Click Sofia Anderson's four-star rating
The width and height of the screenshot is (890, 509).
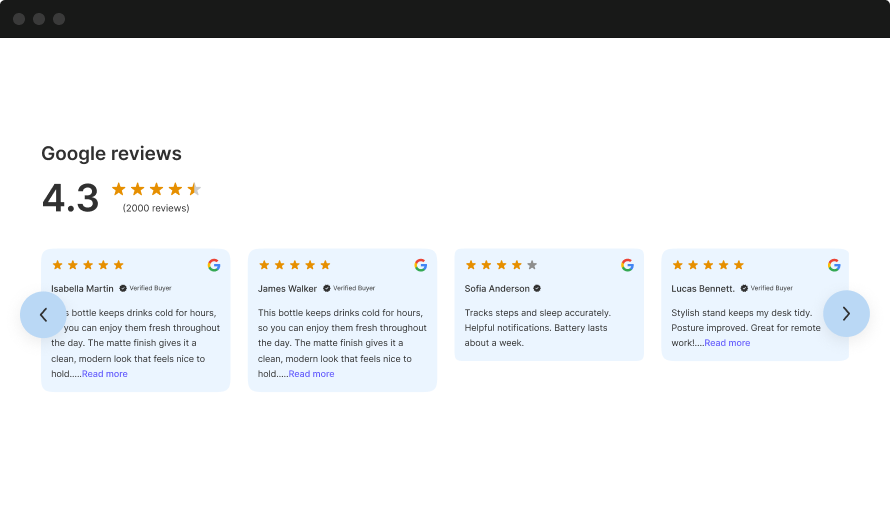(x=501, y=265)
